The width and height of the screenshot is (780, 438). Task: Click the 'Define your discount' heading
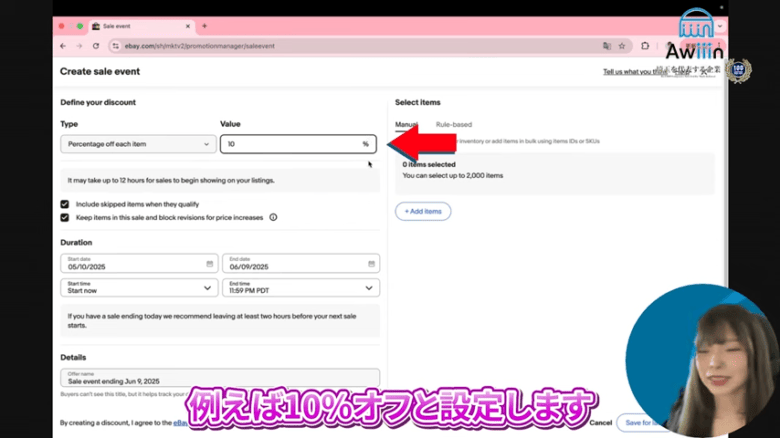[x=98, y=102]
